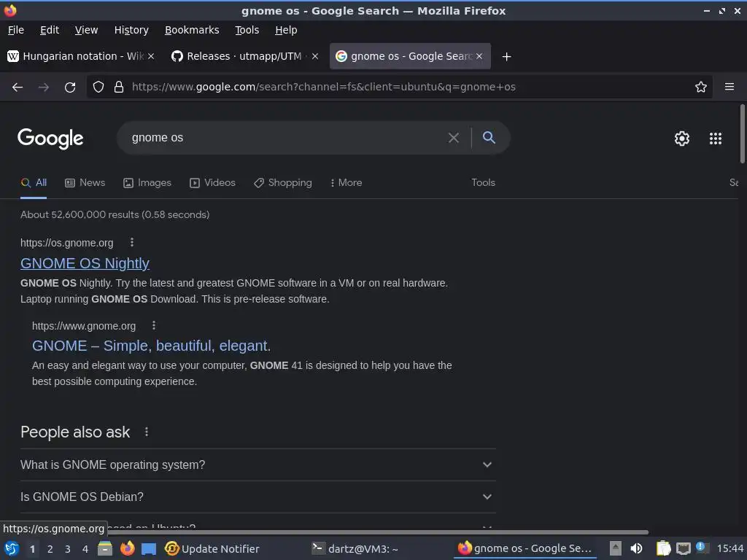
Task: Open the More search filters dropdown
Action: (x=347, y=183)
